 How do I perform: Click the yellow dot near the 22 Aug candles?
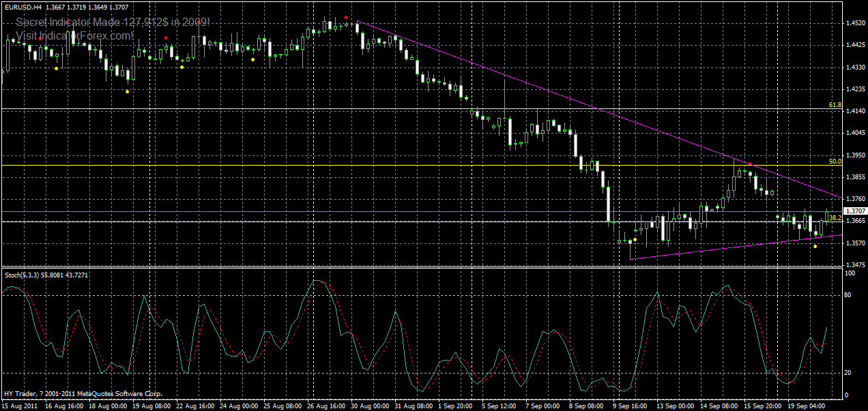coord(182,67)
